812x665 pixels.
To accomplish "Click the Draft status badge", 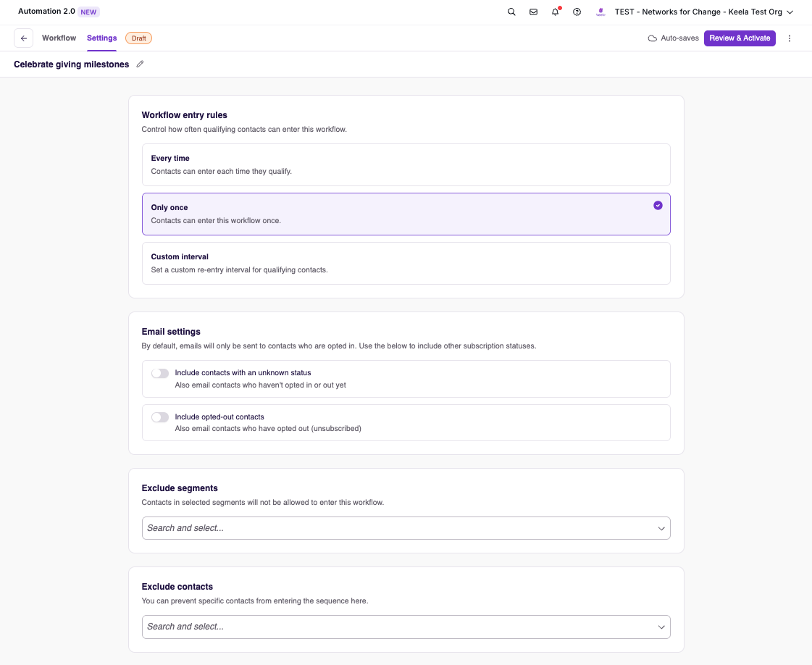I will point(139,38).
